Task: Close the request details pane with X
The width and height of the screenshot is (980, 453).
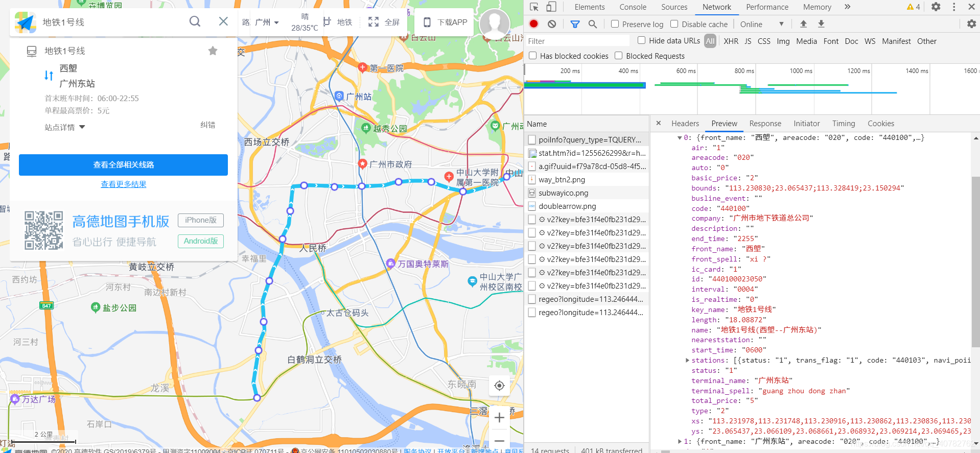Action: [x=659, y=123]
